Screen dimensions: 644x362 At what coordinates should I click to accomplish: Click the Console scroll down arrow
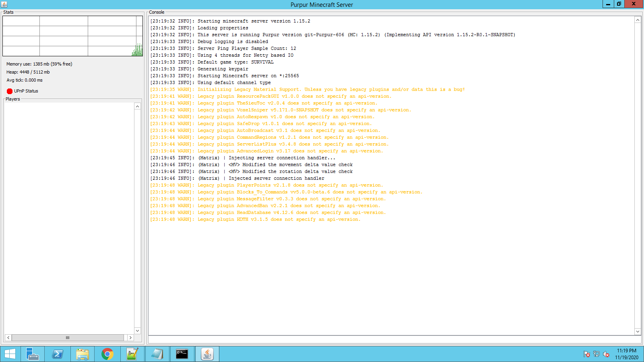[638, 331]
